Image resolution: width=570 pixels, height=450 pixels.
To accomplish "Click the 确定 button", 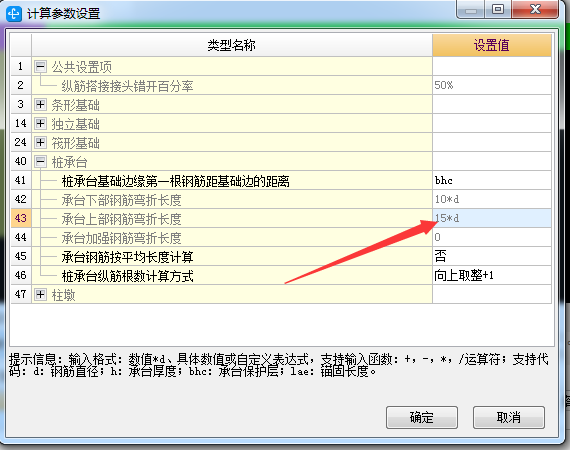I will pyautogui.click(x=422, y=417).
